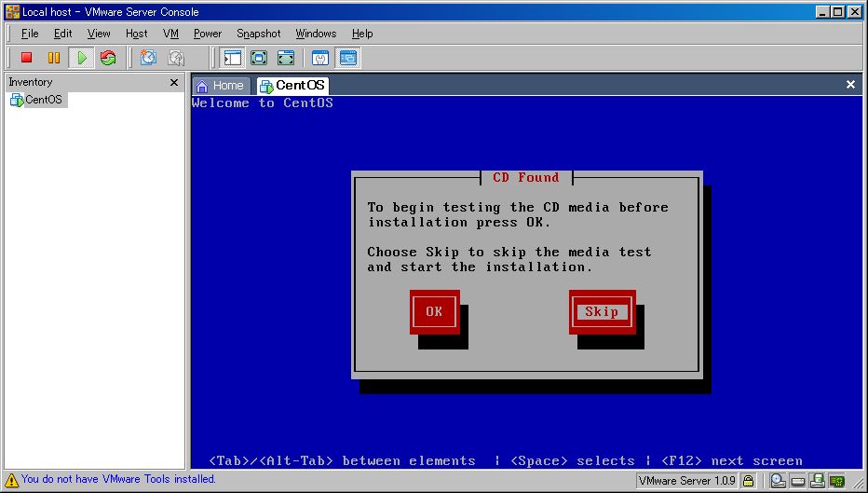868x493 pixels.
Task: Open the Windows menu
Action: pos(316,34)
